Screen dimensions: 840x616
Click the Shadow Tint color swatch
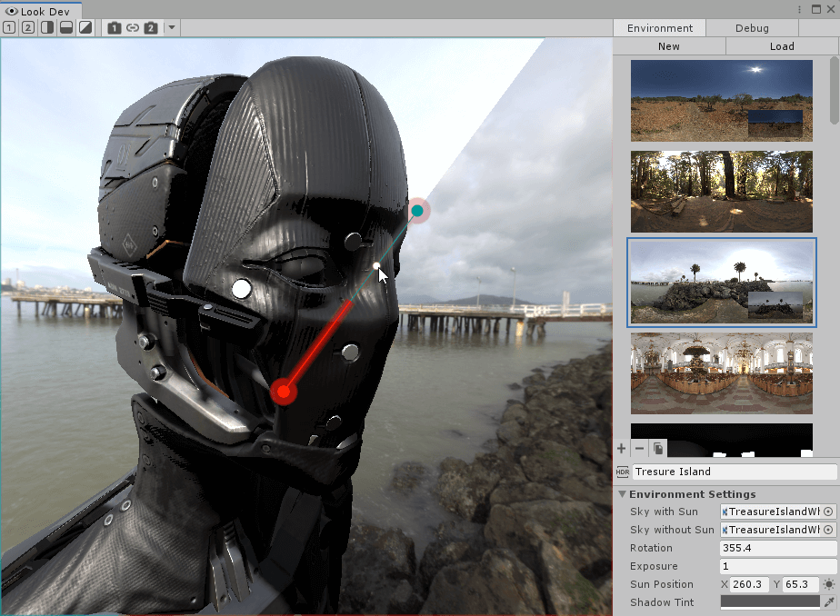point(770,602)
